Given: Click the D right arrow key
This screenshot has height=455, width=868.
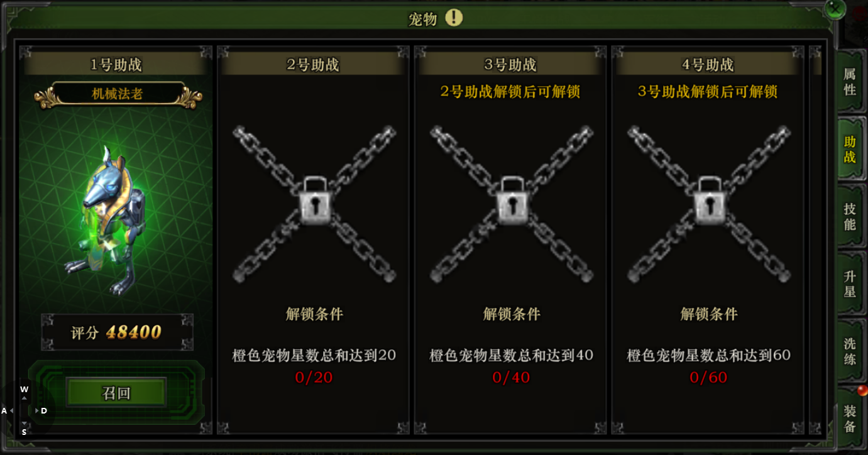Looking at the screenshot, I should point(41,410).
